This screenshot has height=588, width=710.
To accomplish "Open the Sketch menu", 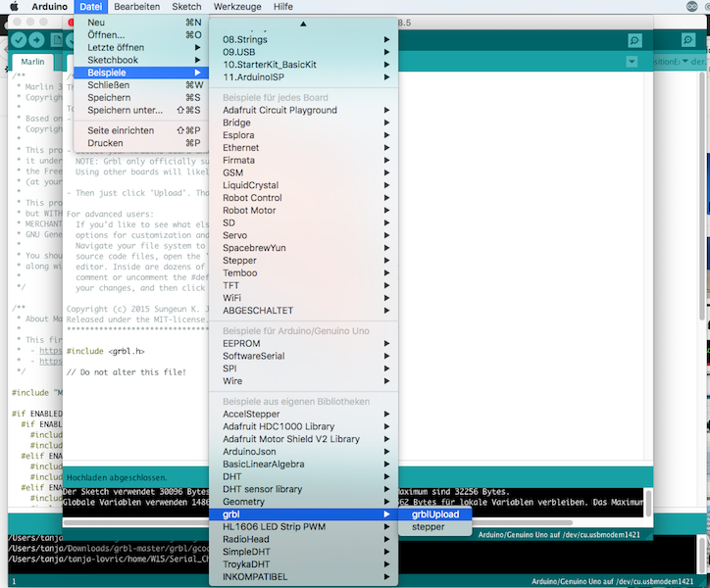I will coord(186,6).
